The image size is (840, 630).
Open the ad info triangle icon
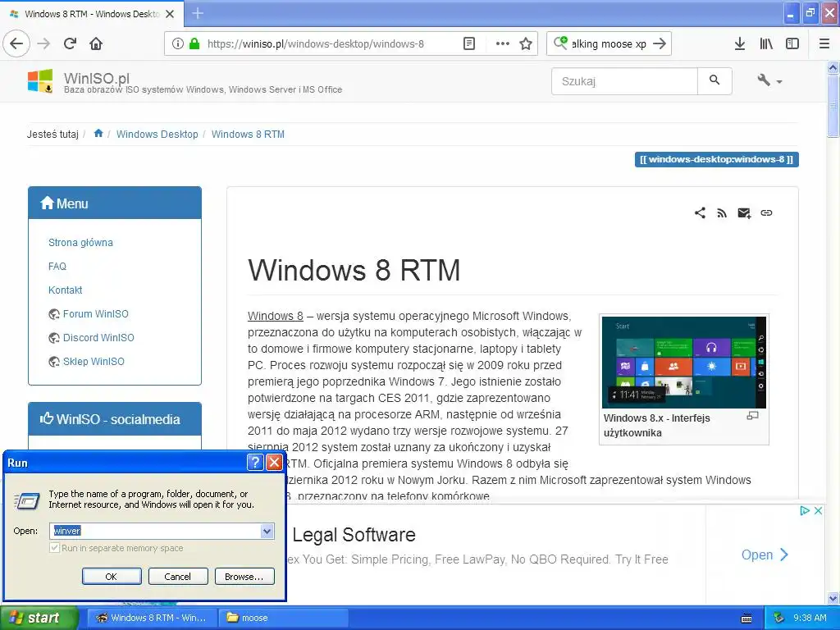[x=804, y=510]
